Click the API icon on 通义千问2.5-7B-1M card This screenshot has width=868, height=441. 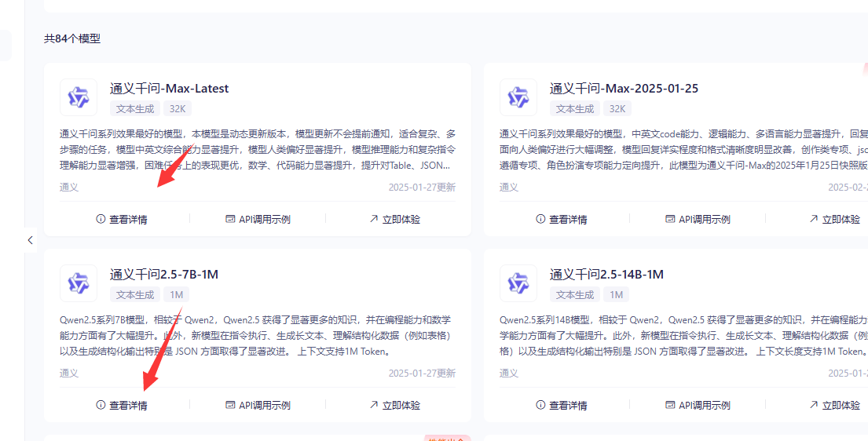230,405
